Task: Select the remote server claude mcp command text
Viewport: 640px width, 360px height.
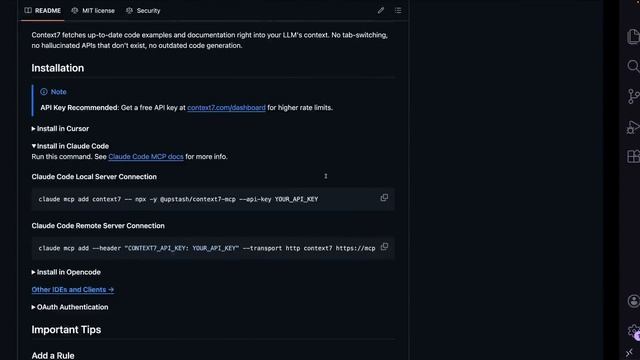Action: [207, 248]
